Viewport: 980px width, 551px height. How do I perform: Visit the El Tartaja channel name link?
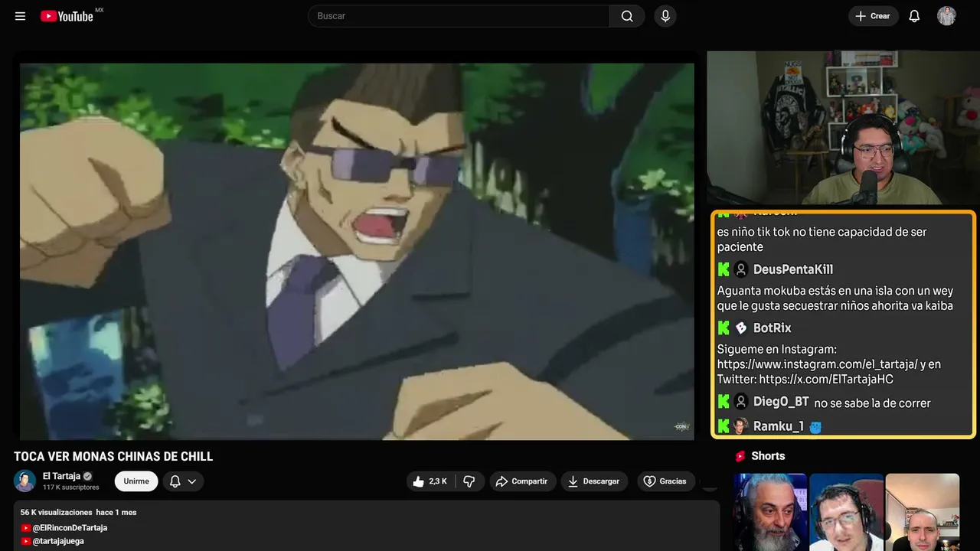[x=61, y=476]
